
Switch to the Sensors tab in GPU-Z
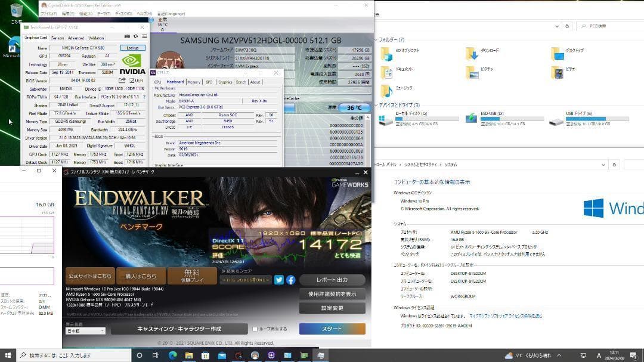(x=57, y=38)
